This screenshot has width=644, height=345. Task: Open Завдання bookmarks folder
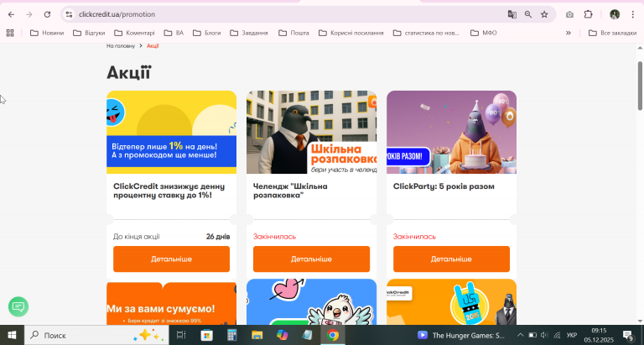click(249, 33)
